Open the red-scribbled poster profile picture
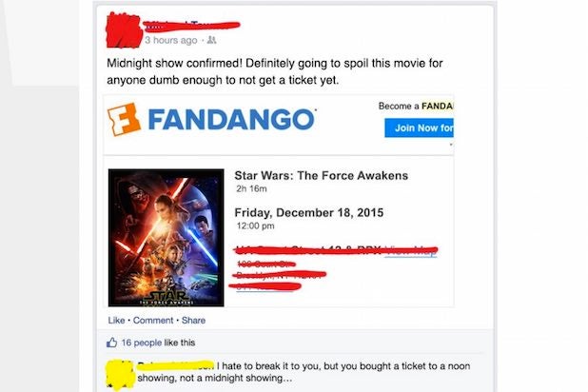The width and height of the screenshot is (588, 392). tap(124, 29)
